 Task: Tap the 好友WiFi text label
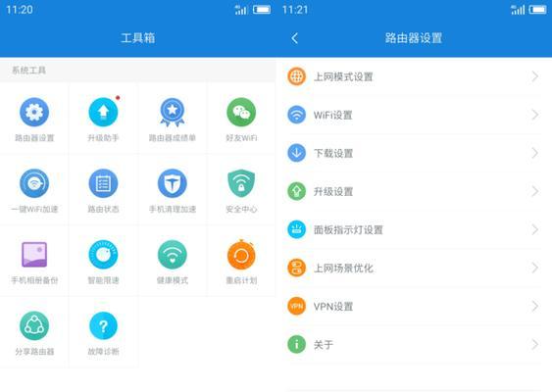241,138
